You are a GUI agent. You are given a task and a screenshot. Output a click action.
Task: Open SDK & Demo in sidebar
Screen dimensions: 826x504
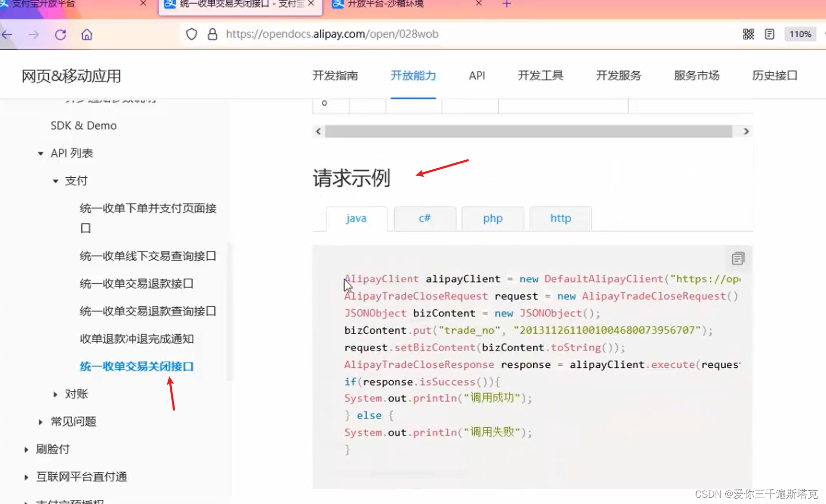click(x=84, y=126)
